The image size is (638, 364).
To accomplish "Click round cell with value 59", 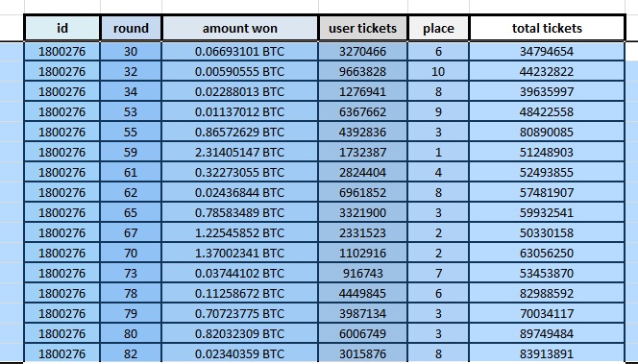I will click(x=131, y=152).
